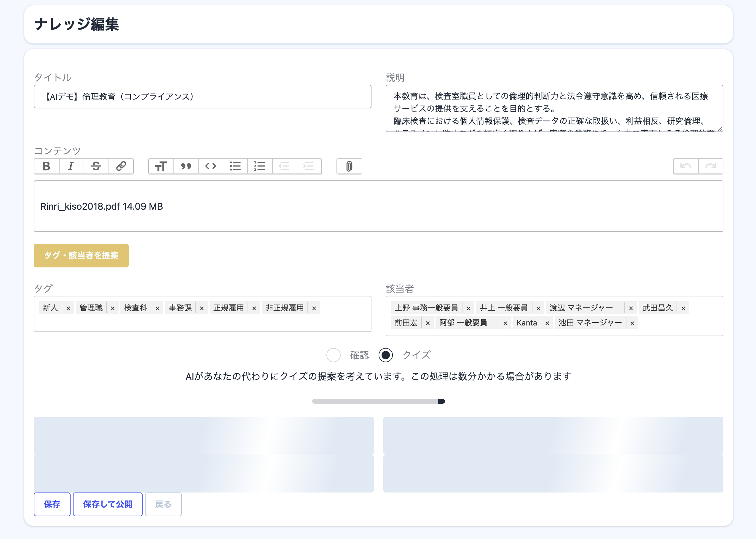Image resolution: width=756 pixels, height=539 pixels.
Task: Toggle strikethrough text formatting
Action: pos(96,166)
